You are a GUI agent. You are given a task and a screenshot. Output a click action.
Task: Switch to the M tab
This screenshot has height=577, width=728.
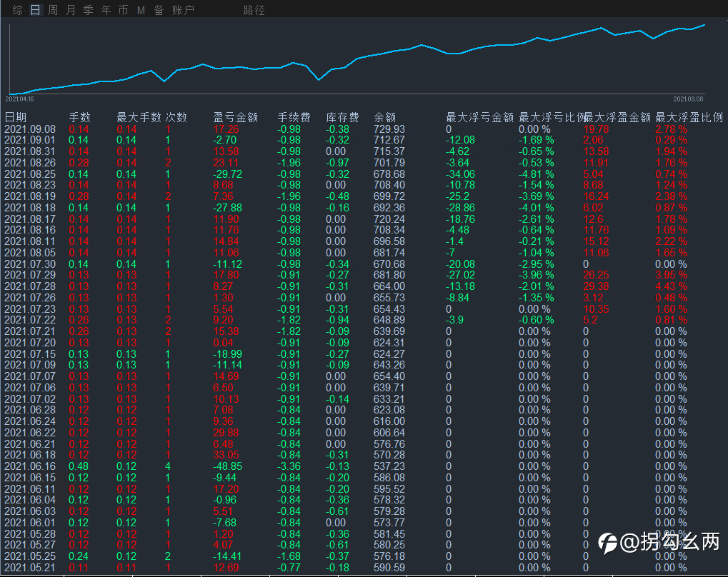tap(141, 10)
